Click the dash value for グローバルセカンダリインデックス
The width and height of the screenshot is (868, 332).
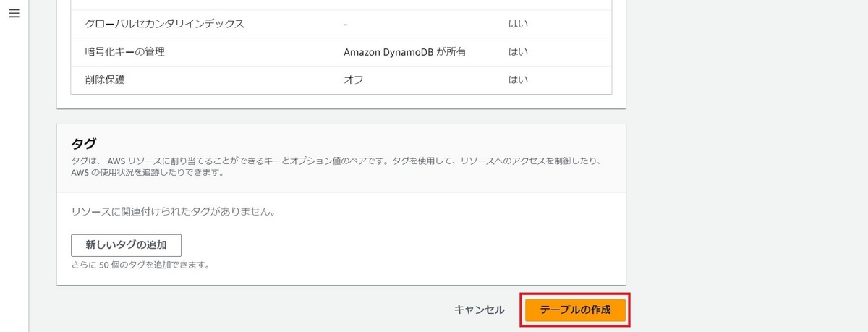(x=346, y=24)
